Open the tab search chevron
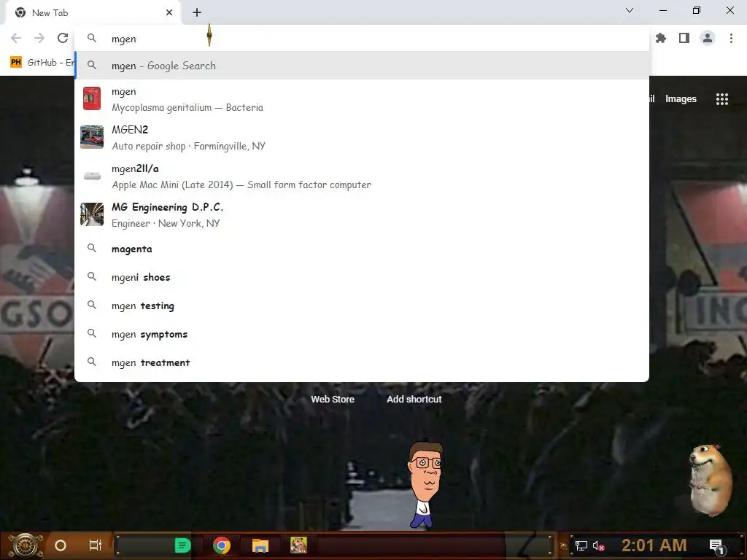The width and height of the screenshot is (747, 560). pos(630,10)
